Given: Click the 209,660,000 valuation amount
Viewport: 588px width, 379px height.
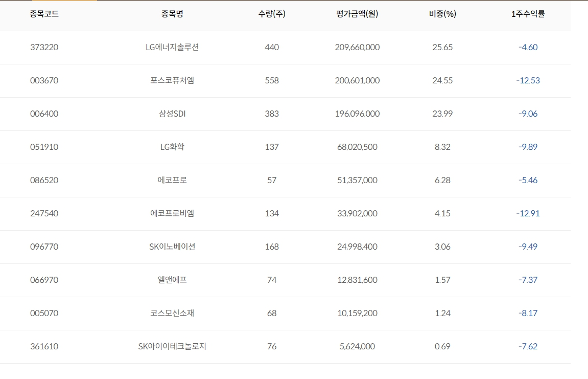Looking at the screenshot, I should click(358, 48).
